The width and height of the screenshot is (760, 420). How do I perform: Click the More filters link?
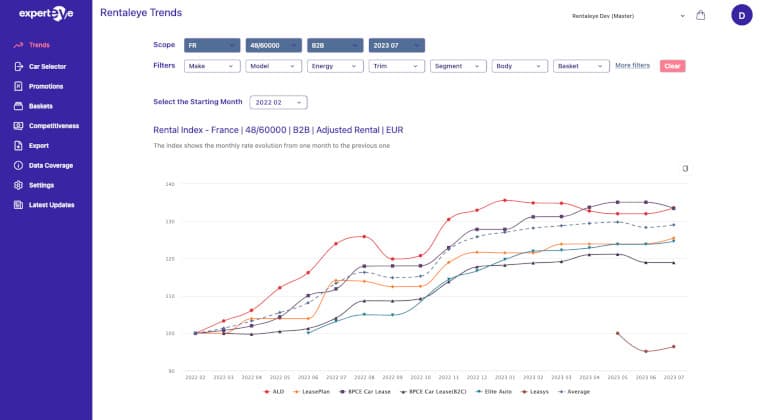(632, 66)
